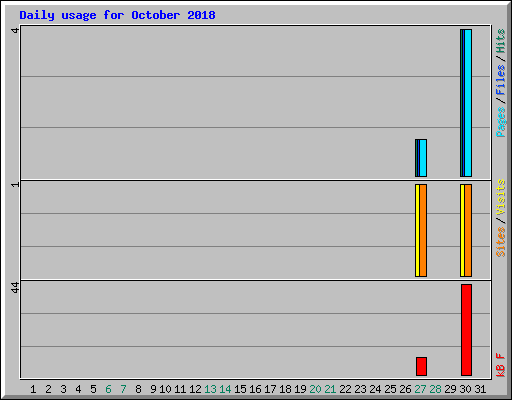Click the cyan Pages bar for day 27

click(423, 158)
